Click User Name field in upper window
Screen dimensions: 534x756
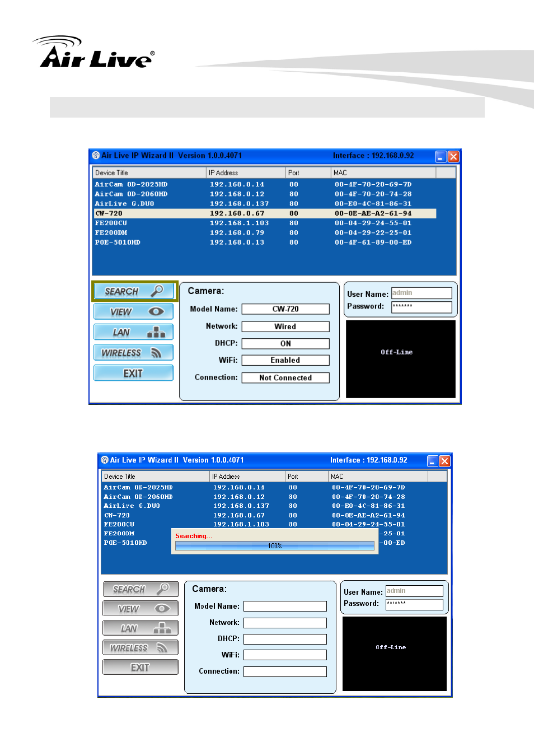pos(421,293)
